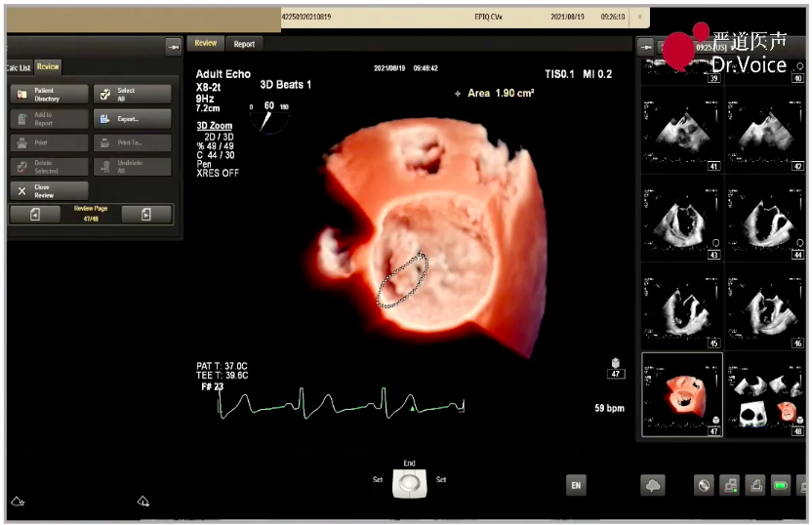Open the Patient Directory
The height and width of the screenshot is (525, 812).
pyautogui.click(x=49, y=95)
